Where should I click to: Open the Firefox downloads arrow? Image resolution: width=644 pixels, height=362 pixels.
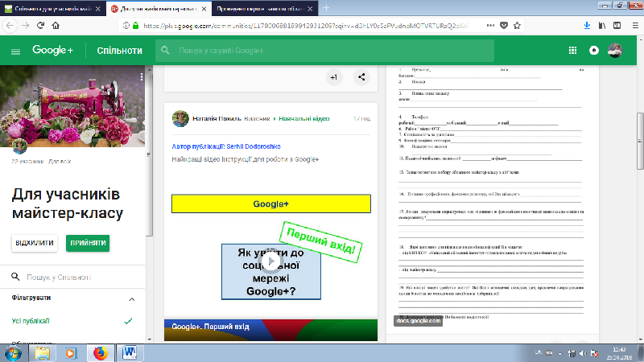pos(587,26)
